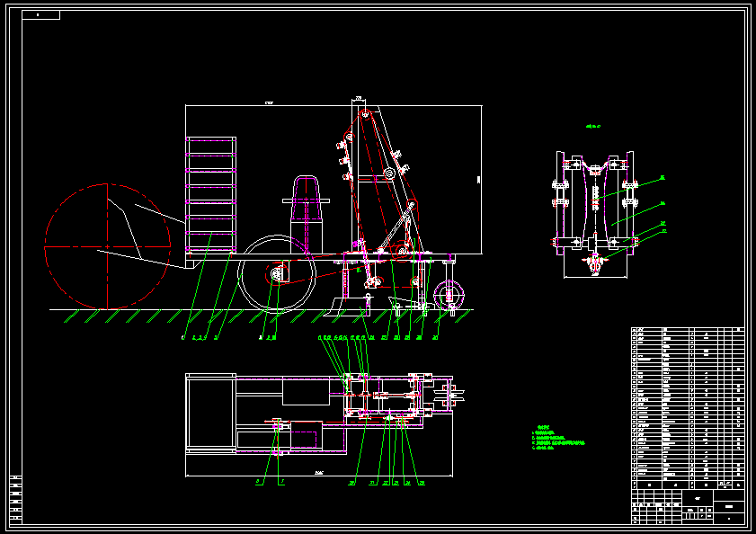Click the red pulley at the wheel hub
This screenshot has height=534, width=756.
(x=277, y=274)
